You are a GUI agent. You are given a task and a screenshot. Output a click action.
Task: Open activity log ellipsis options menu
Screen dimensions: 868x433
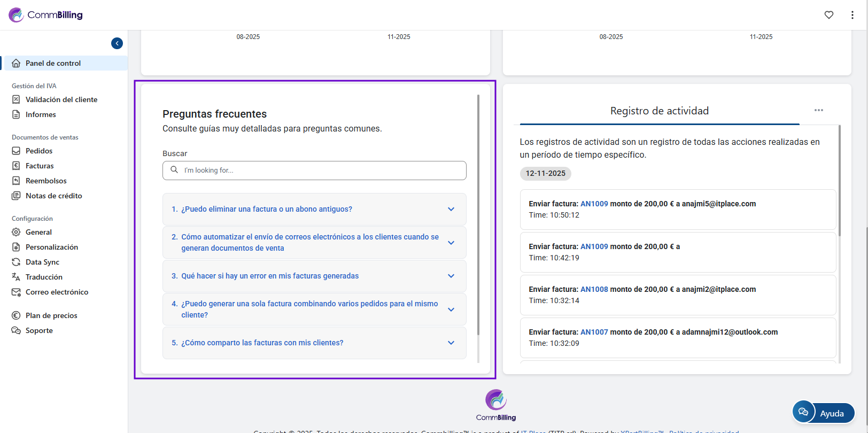(818, 110)
